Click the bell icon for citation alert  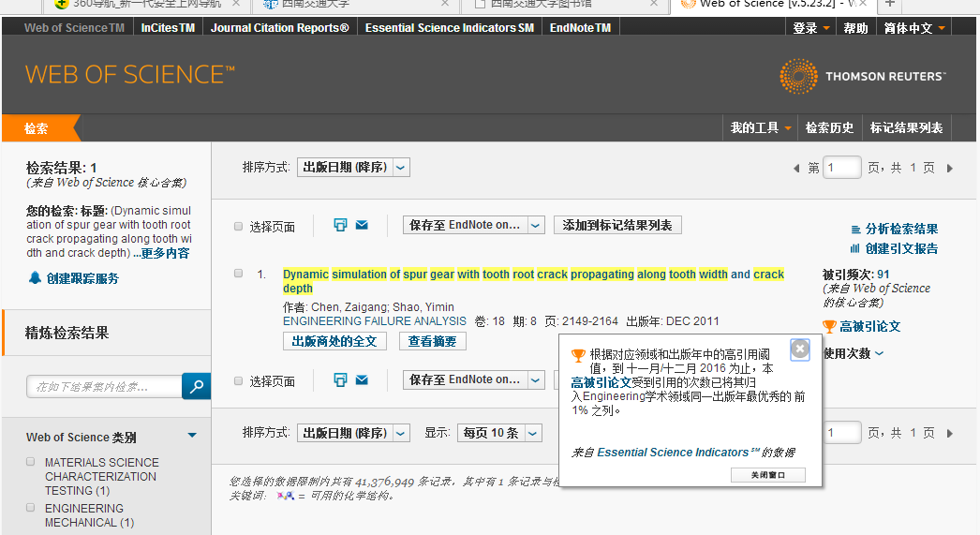[36, 277]
